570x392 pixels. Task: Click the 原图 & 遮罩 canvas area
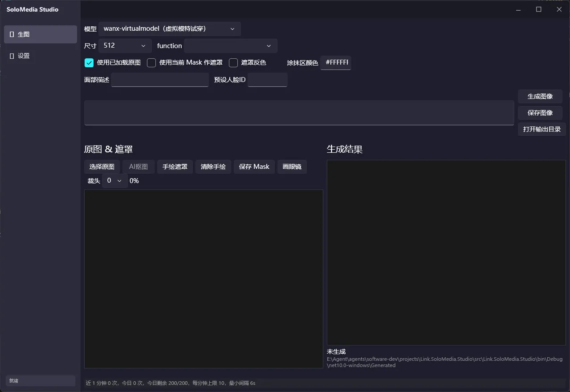(x=204, y=279)
